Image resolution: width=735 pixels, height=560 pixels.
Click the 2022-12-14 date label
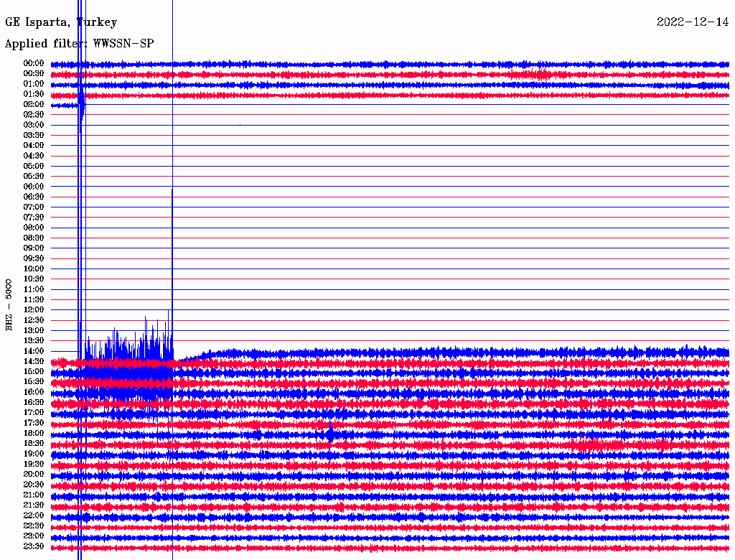tap(692, 22)
